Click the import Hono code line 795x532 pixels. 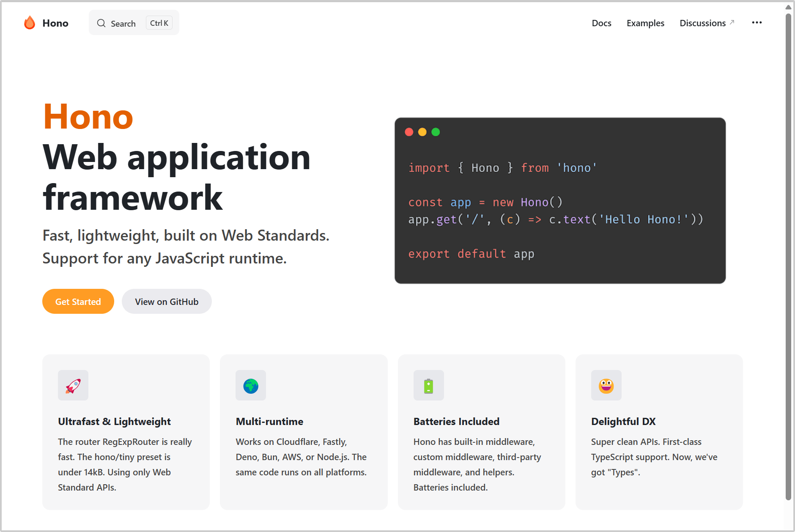pyautogui.click(x=502, y=168)
